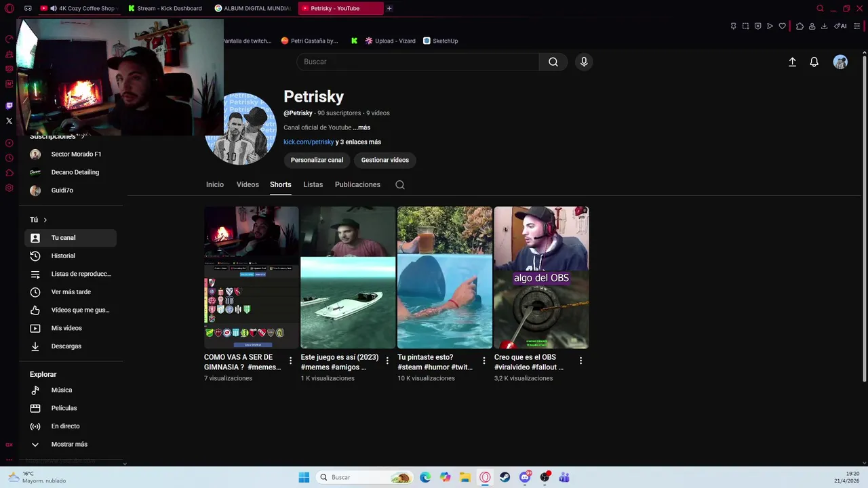Image resolution: width=868 pixels, height=488 pixels.
Task: Open Decano Detailing subscription
Action: 71,172
